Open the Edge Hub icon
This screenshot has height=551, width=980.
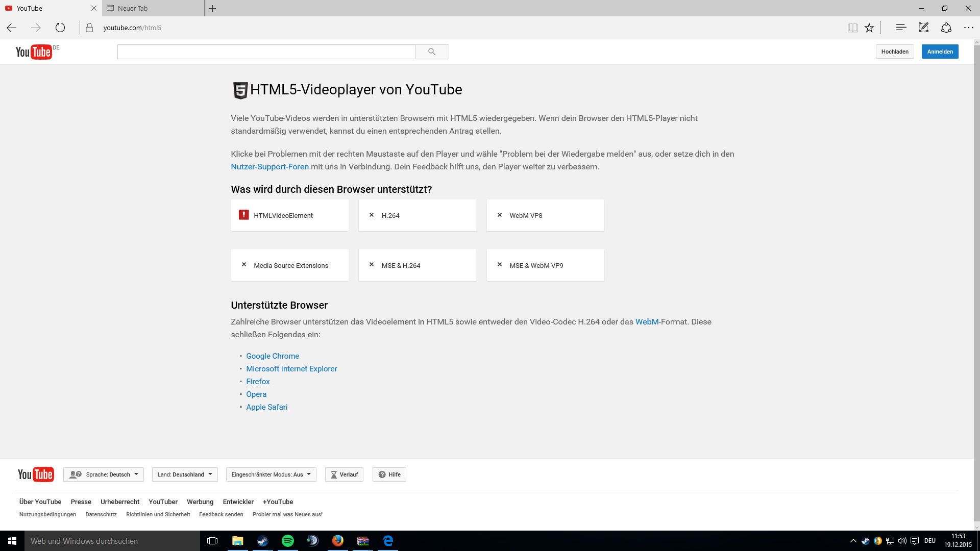click(901, 28)
